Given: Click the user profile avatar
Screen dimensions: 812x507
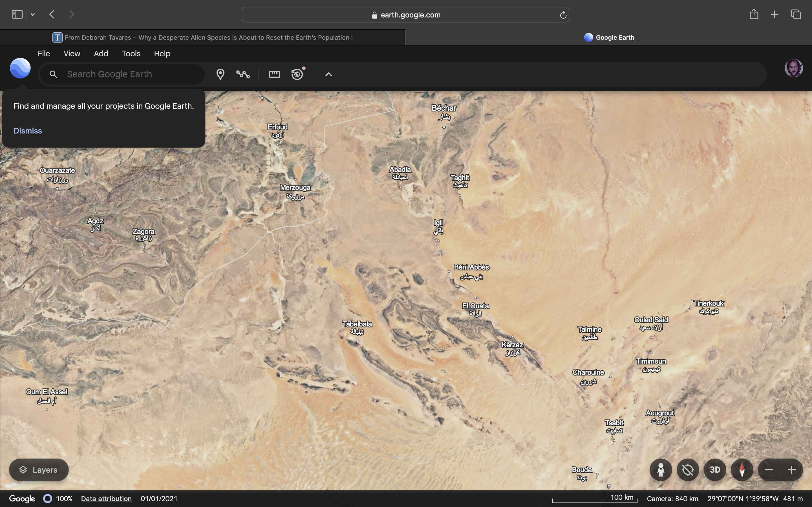Looking at the screenshot, I should click(x=794, y=68).
